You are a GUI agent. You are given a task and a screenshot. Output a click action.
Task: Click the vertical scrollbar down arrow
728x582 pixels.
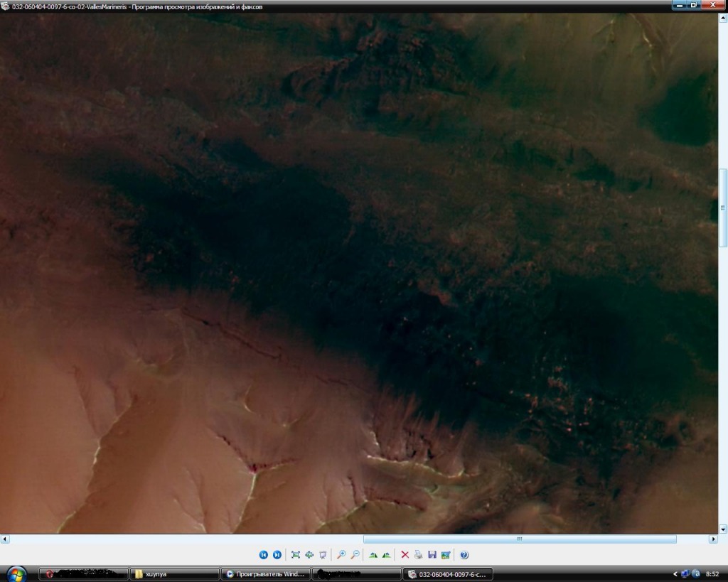pos(723,529)
